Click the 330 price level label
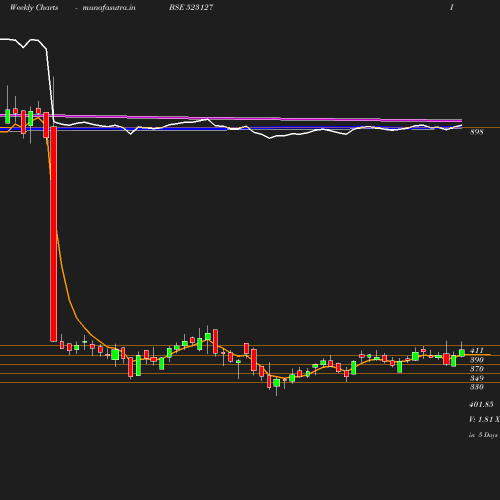This screenshot has height=500, width=500. [476, 387]
